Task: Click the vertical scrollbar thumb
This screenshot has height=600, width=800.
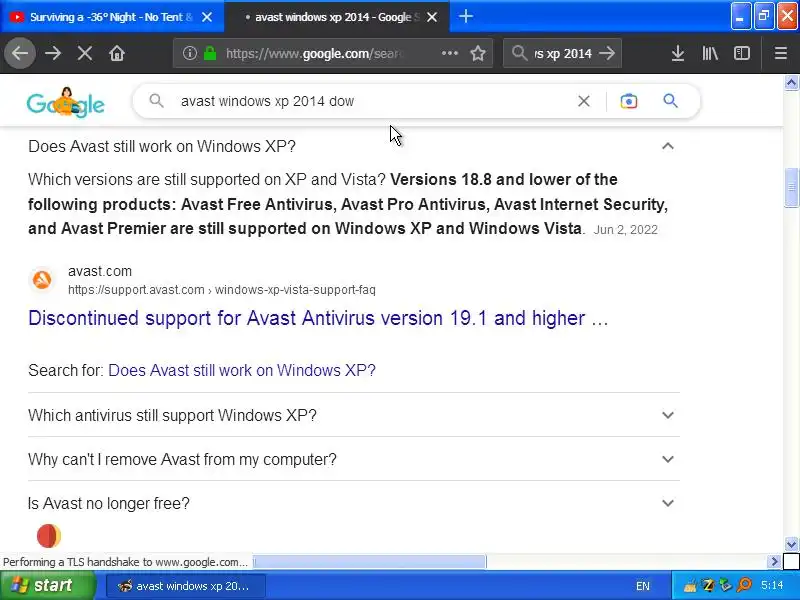Action: (791, 187)
